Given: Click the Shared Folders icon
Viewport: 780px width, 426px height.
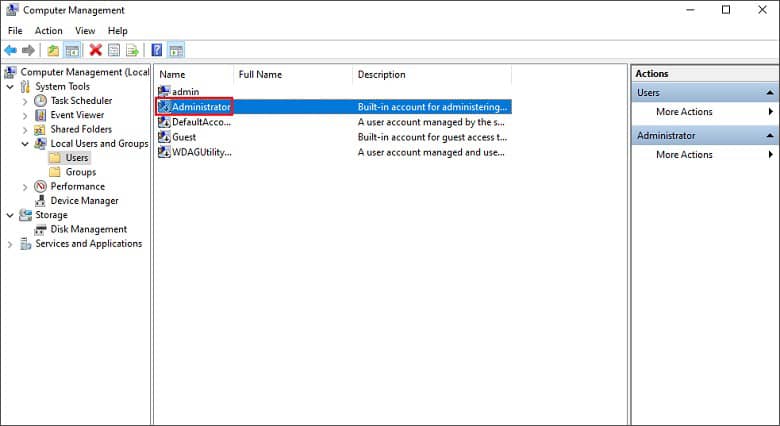Looking at the screenshot, I should pos(40,129).
